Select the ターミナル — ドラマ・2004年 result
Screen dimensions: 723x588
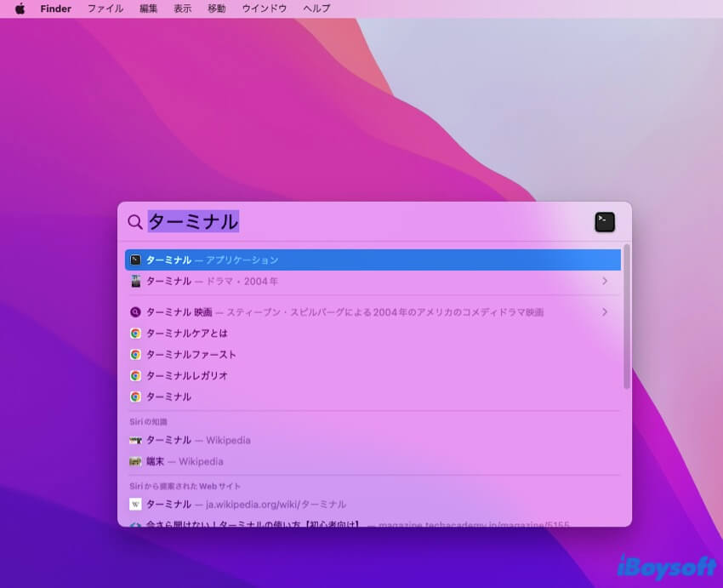tap(373, 282)
